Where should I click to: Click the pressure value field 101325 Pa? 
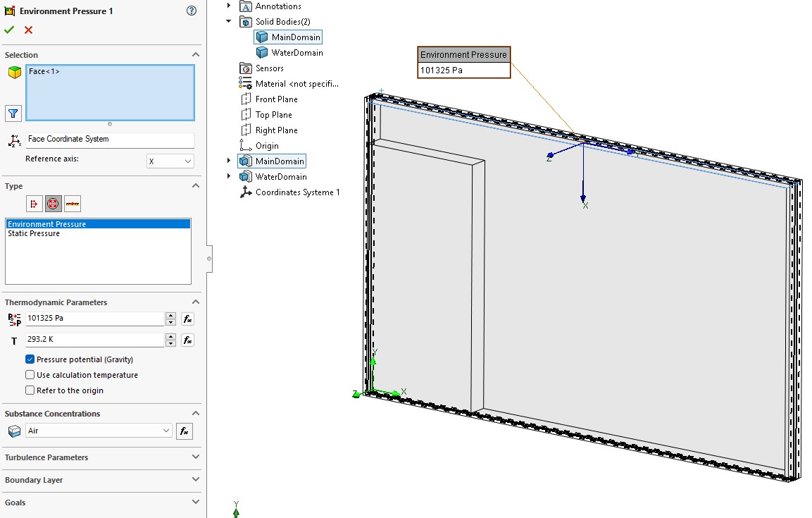coord(94,319)
